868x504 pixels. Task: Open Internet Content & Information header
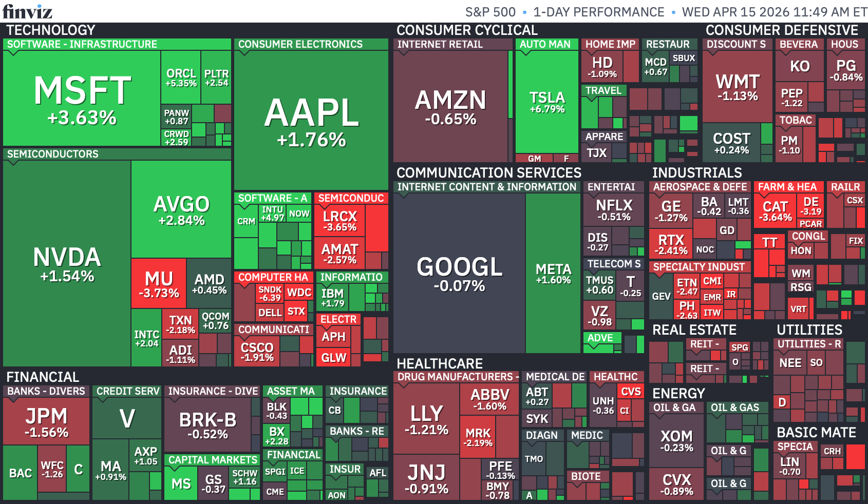pos(487,187)
